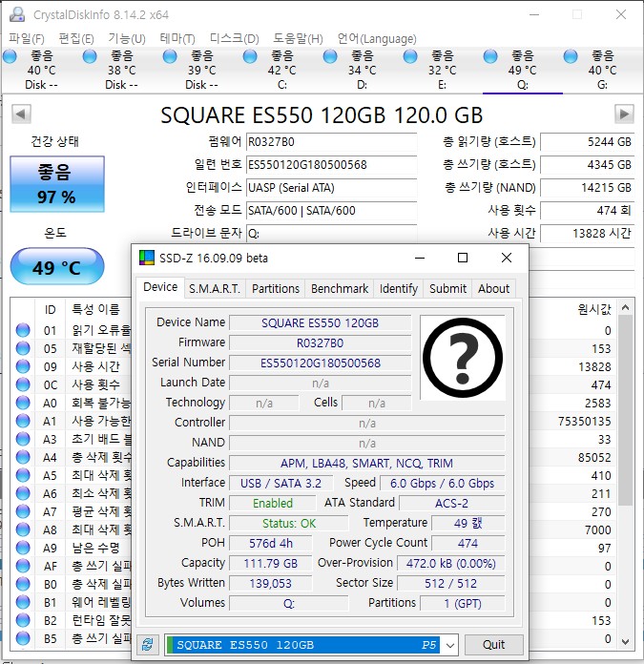Click the 49 °C temperature button
Screen dimensions: 644x664
56,267
